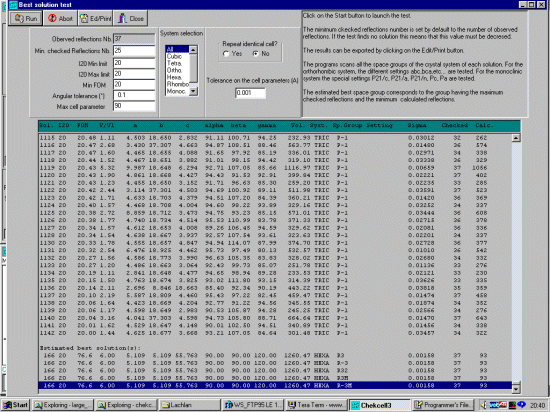Screen dimensions: 550x412
Task: Switch to Exploring - chekc taskbar window
Action: (x=127, y=405)
